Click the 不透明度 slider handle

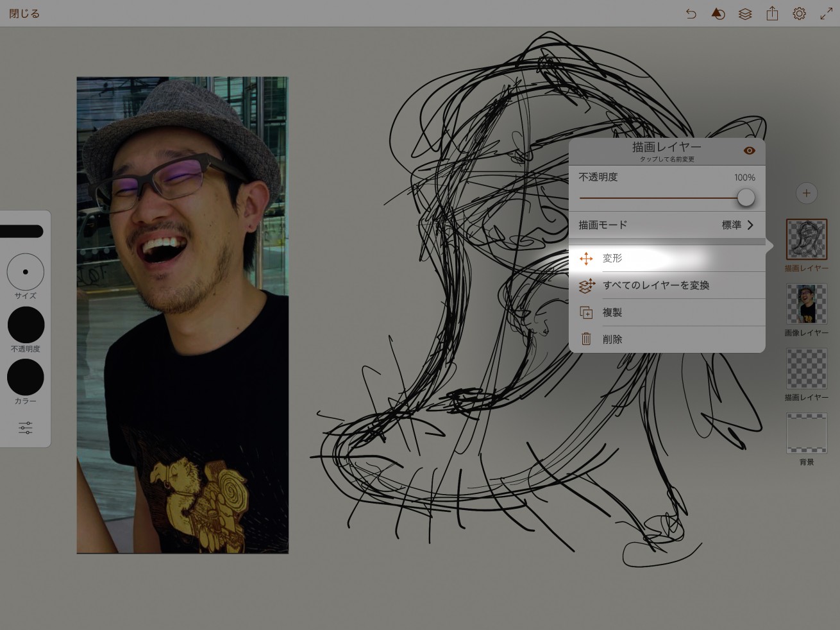(746, 198)
